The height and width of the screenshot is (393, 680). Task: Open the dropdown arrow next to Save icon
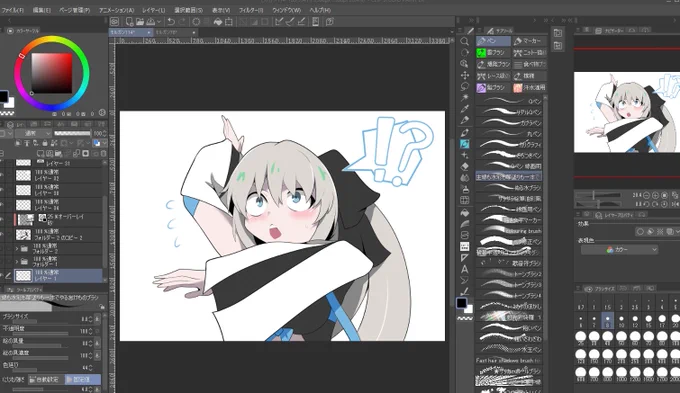point(159,22)
